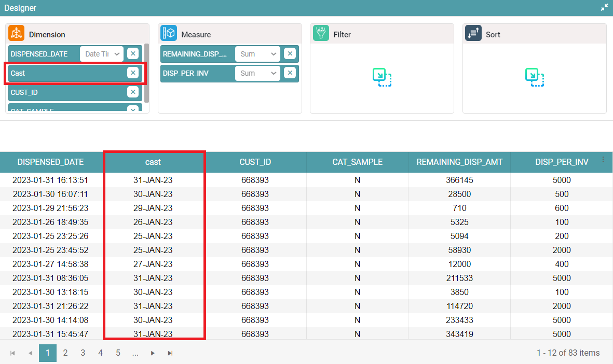The width and height of the screenshot is (613, 364).
Task: Click the Sort panel icon
Action: pos(473,34)
